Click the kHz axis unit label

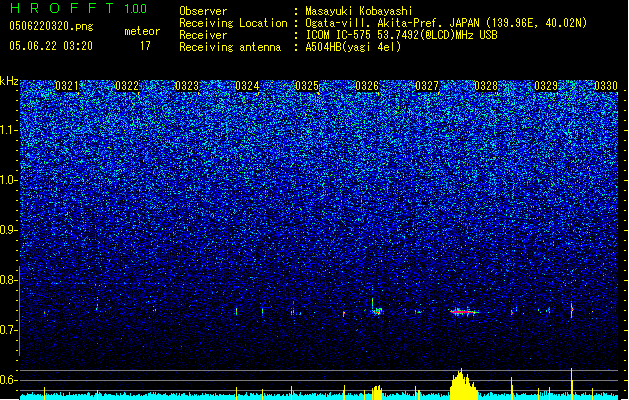(x=9, y=81)
